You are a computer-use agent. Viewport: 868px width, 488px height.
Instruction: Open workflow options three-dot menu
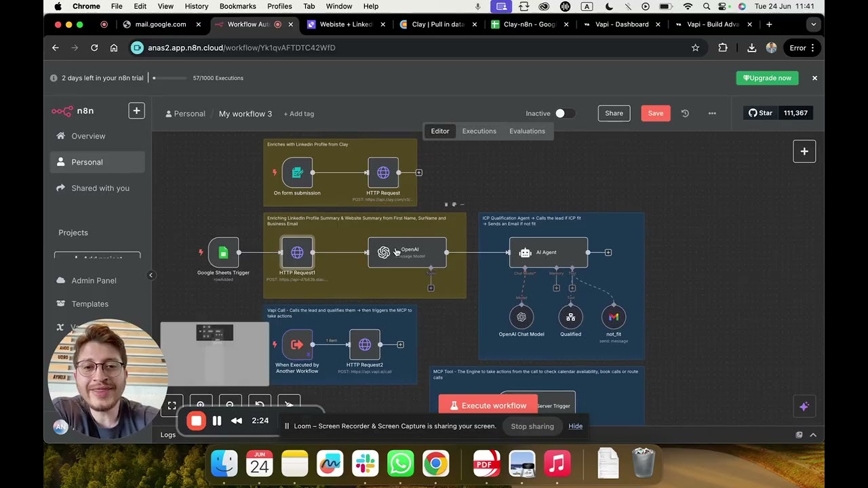[x=712, y=113]
